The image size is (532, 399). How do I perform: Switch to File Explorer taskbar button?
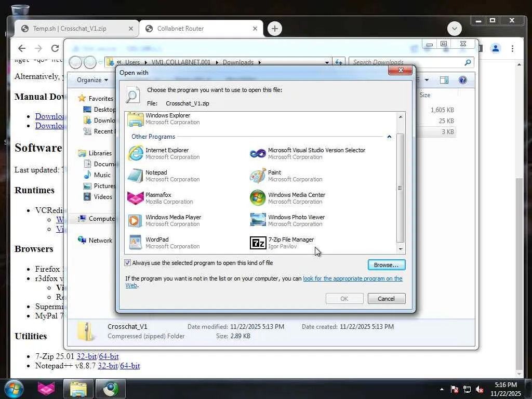[x=78, y=389]
